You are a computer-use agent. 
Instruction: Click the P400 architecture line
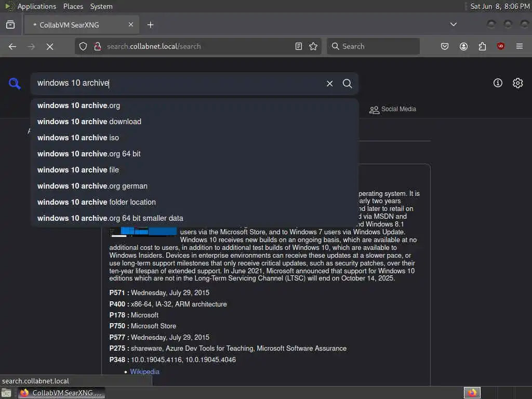168,304
